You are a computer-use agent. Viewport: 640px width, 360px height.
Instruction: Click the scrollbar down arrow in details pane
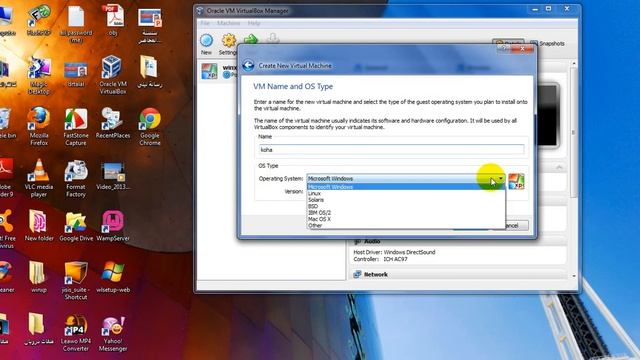574,276
